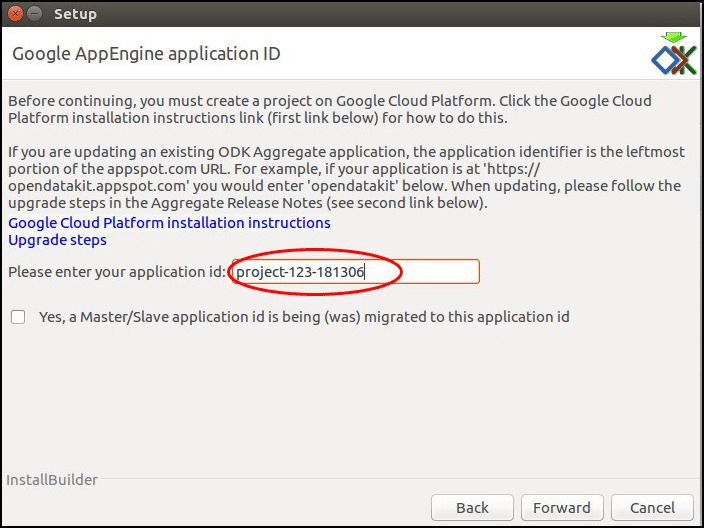Click the paragraph starting 'Before continuing'
Viewport: 704px width, 528px height.
330,109
